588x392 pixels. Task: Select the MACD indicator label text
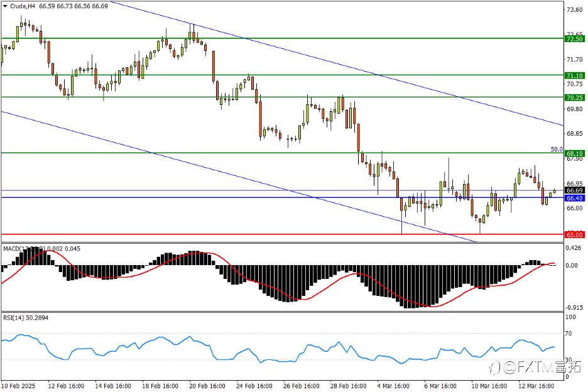(x=41, y=248)
